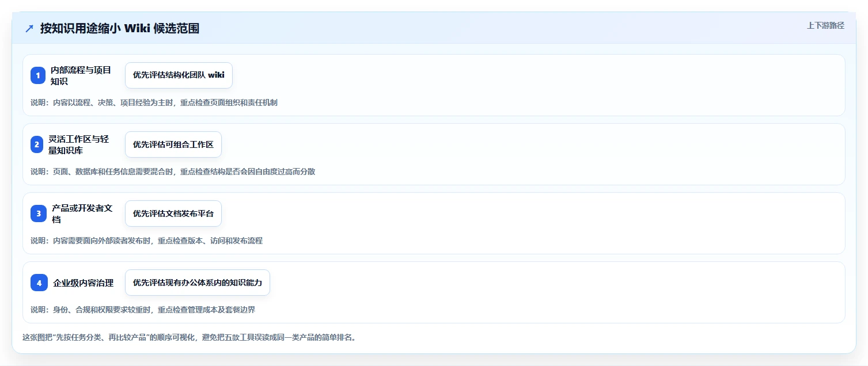Click the footer note 先按任务分类、再比较产品

pyautogui.click(x=189, y=337)
